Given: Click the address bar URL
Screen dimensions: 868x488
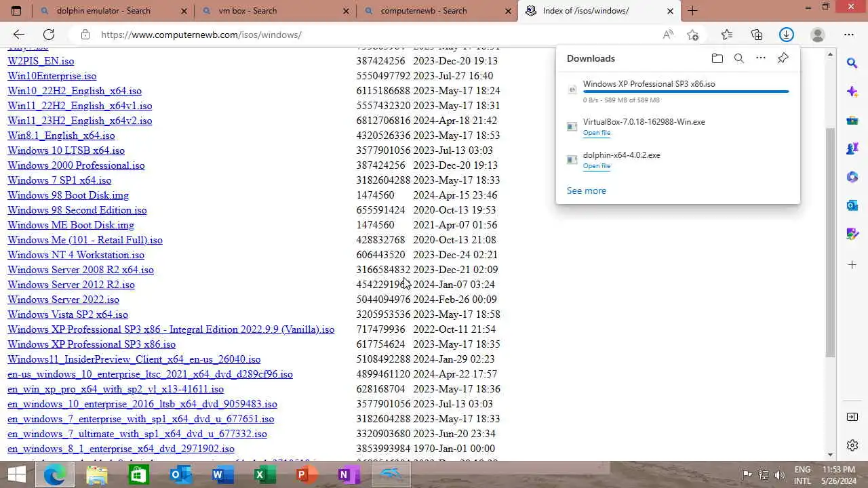Looking at the screenshot, I should click(201, 35).
